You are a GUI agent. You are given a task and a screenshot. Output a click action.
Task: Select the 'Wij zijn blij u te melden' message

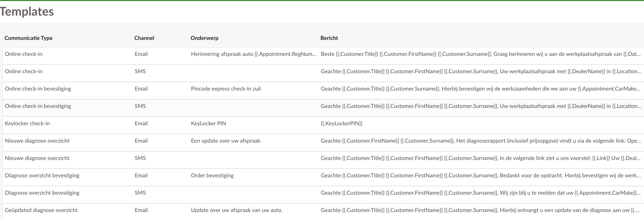pos(481,193)
